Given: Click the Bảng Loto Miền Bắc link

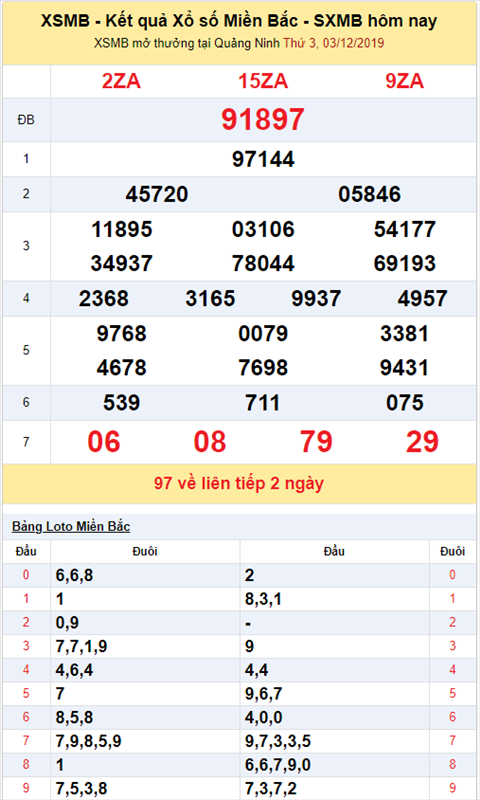Looking at the screenshot, I should [71, 527].
